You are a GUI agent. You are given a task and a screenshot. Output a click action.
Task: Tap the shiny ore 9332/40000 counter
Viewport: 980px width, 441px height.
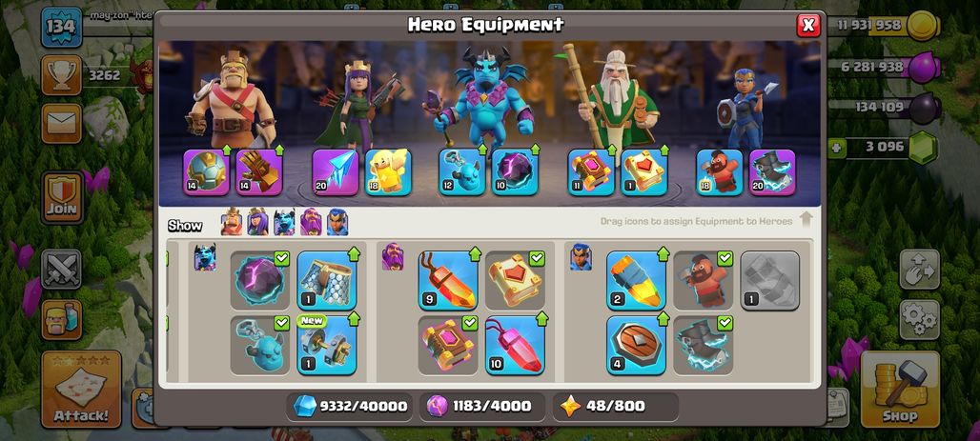(351, 407)
